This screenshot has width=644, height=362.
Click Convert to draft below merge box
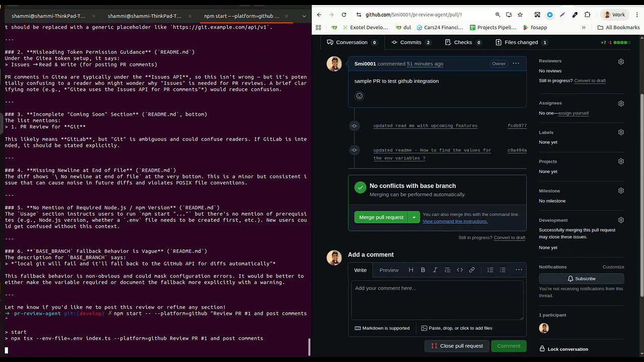click(509, 238)
